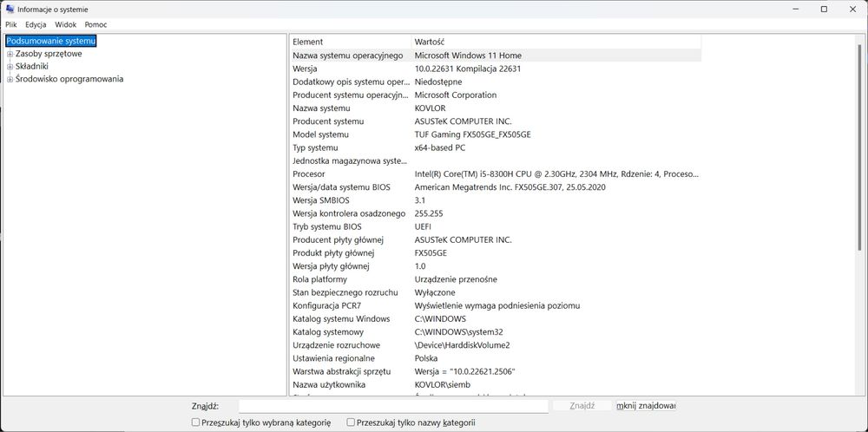Select the Jednostka magazynowa systemu row

pos(496,161)
